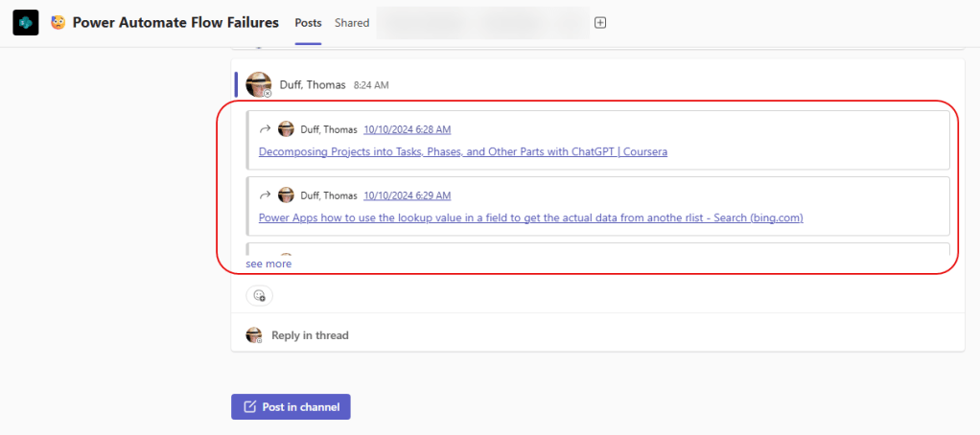Open the Decomposing Projects Coursera link
Viewport: 980px width, 435px height.
pyautogui.click(x=462, y=151)
